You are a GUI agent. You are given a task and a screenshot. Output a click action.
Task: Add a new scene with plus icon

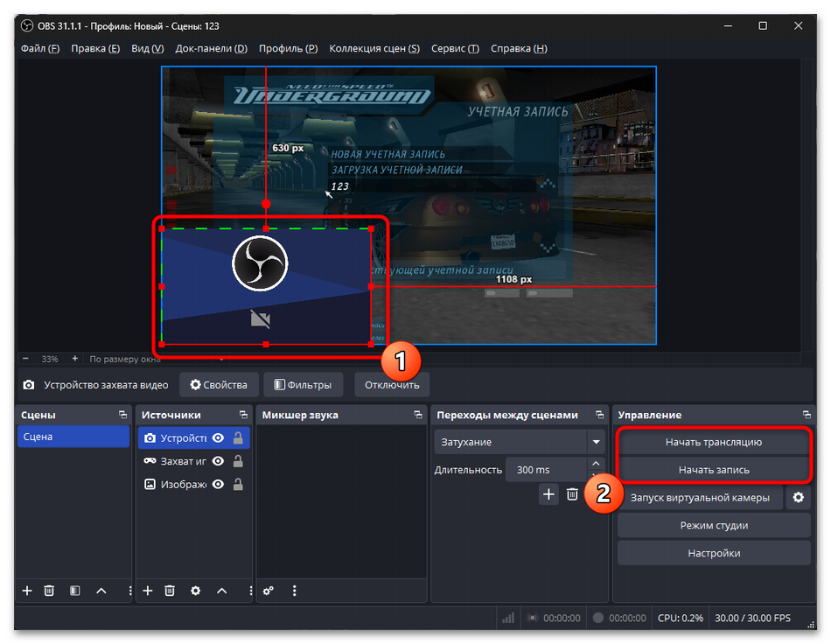tap(27, 591)
